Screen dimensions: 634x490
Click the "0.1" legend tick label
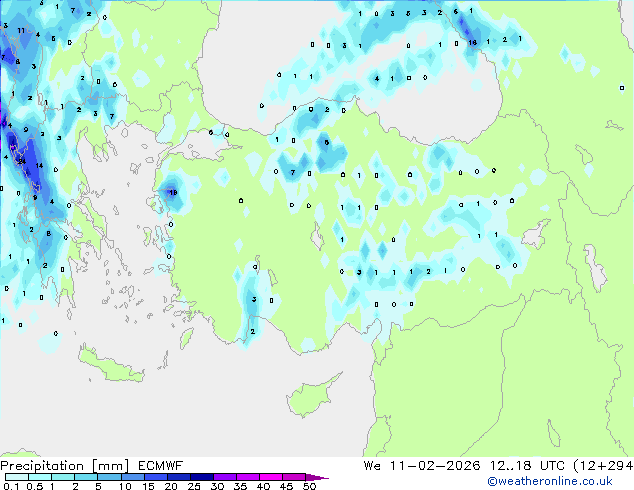[x=11, y=486]
